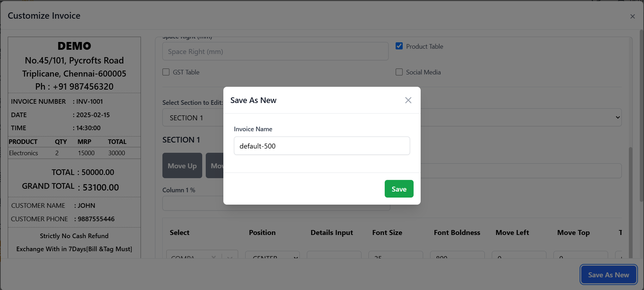Click the Save As New button
644x290 pixels.
click(608, 275)
